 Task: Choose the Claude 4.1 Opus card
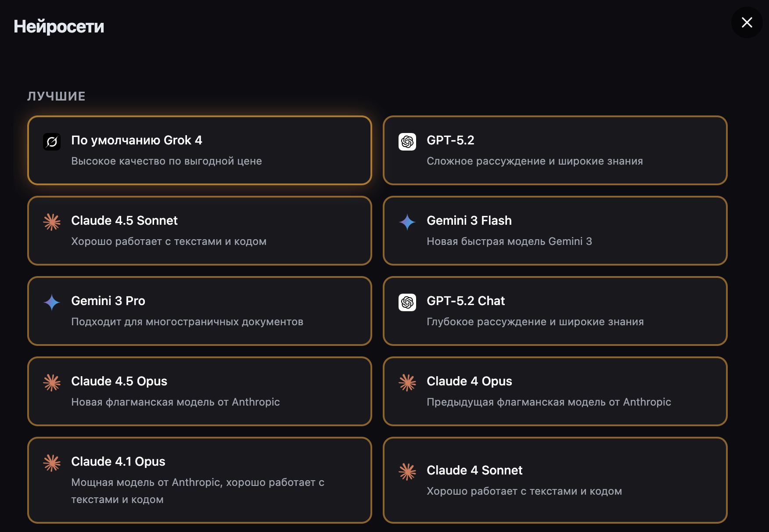[x=200, y=480]
